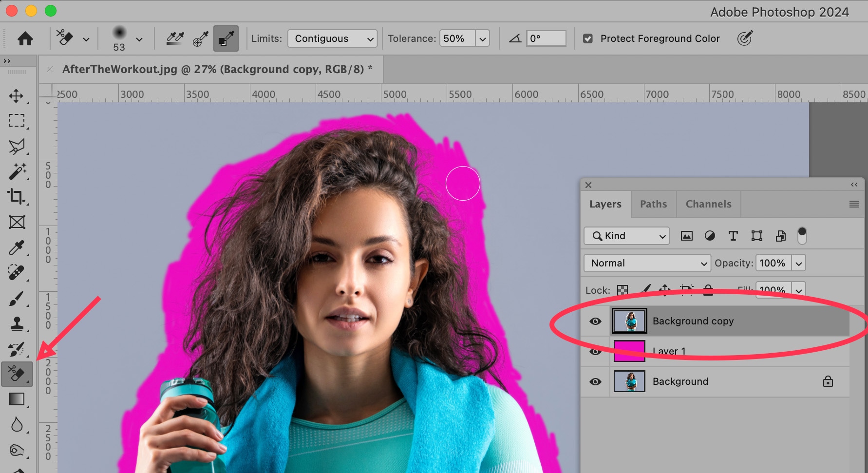Open the Kind filter dropdown
This screenshot has width=868, height=473.
click(x=626, y=236)
